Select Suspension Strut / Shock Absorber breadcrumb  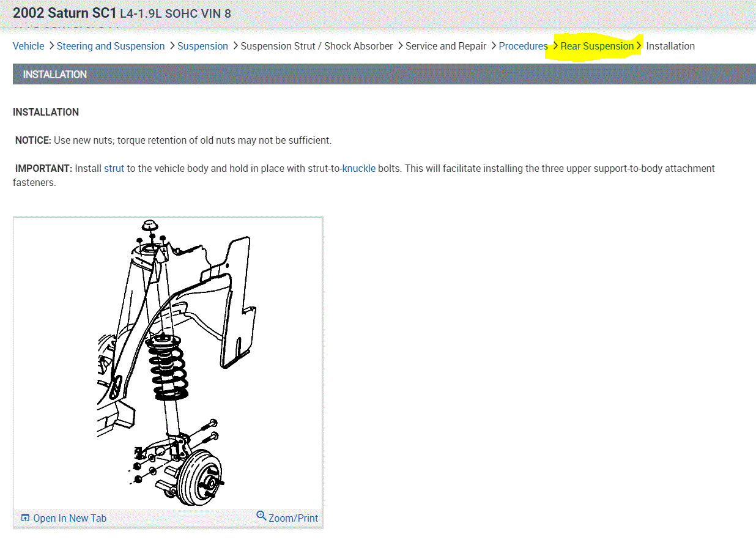317,46
